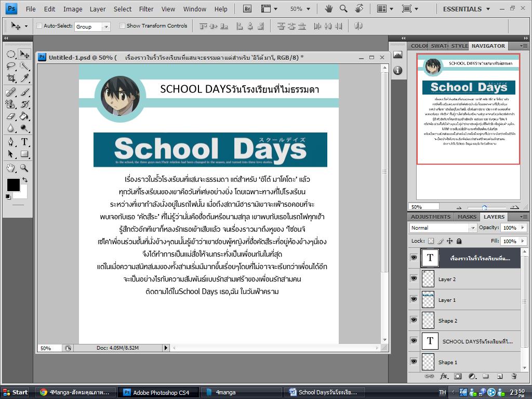Hide the top selected text layer
The width and height of the screenshot is (532, 399).
click(414, 258)
